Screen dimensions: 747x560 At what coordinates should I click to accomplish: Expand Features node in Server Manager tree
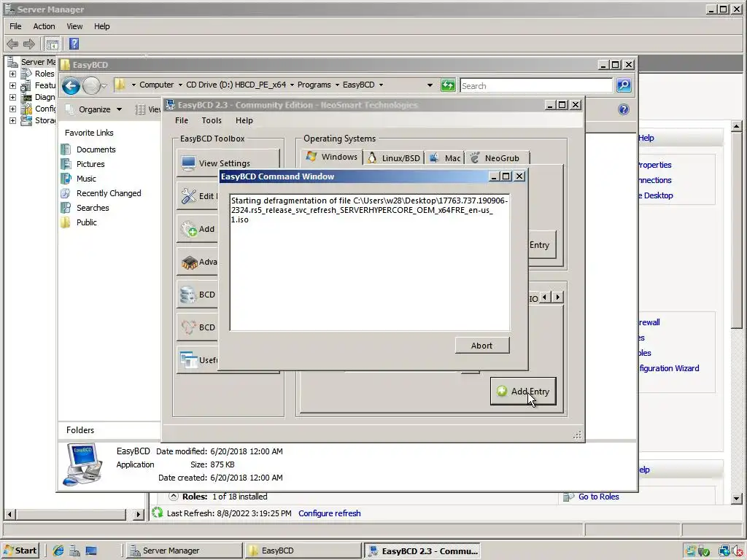tap(13, 86)
